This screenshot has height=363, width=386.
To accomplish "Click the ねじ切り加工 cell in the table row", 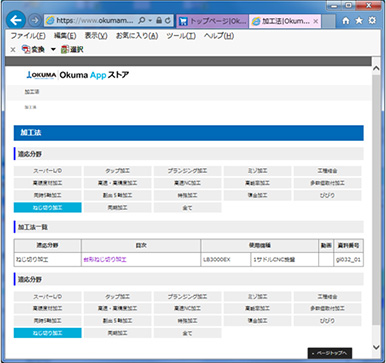I will tap(48, 260).
